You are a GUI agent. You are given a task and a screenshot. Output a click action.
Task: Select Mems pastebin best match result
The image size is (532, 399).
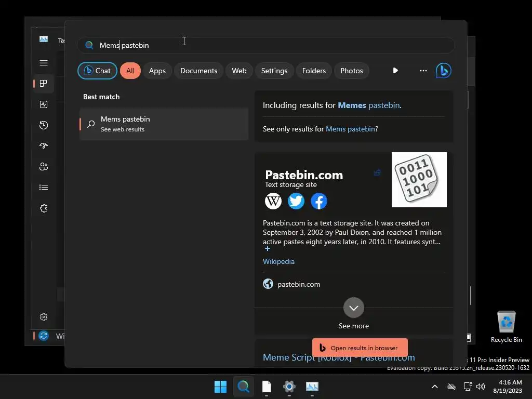[x=164, y=124]
